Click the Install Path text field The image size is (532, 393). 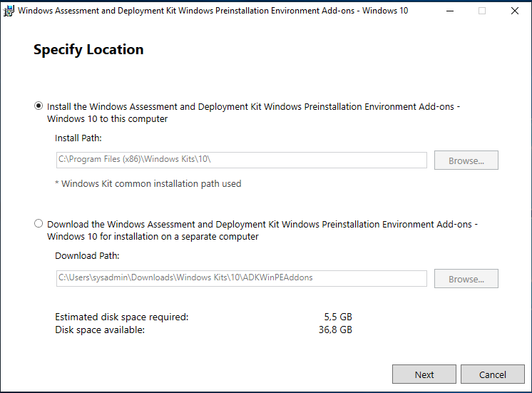(241, 160)
